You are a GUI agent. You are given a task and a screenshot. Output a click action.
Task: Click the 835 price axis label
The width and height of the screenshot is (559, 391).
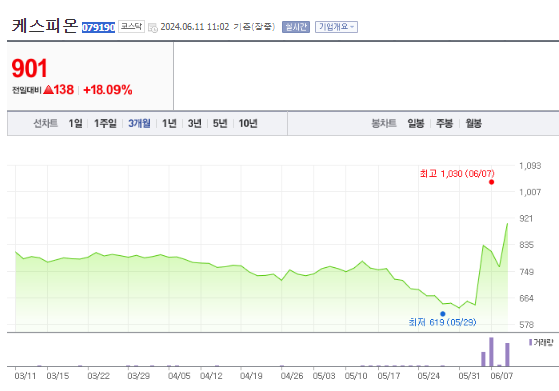coord(527,245)
